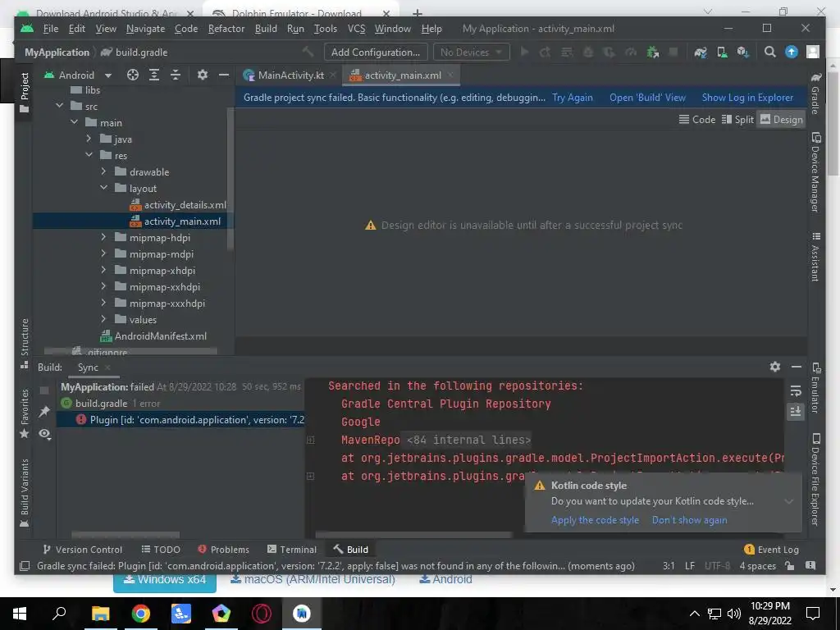Open SDK Manager icon in toolbar

click(742, 52)
